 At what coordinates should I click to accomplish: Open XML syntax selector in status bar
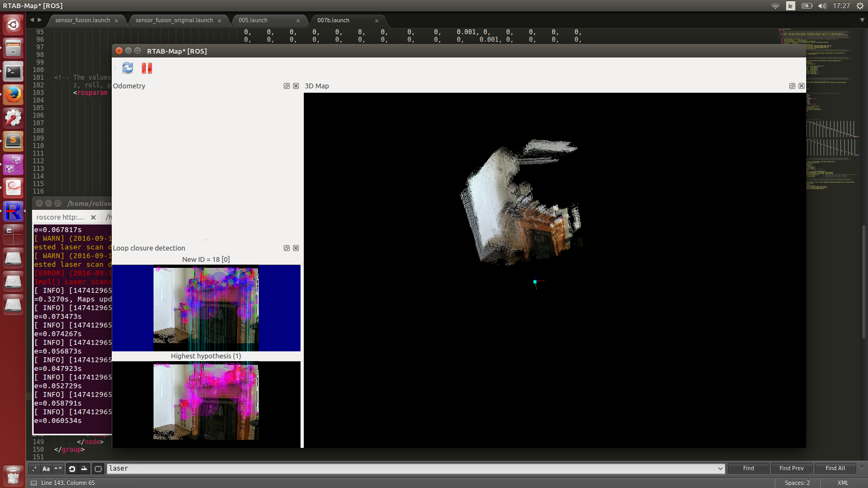[843, 483]
